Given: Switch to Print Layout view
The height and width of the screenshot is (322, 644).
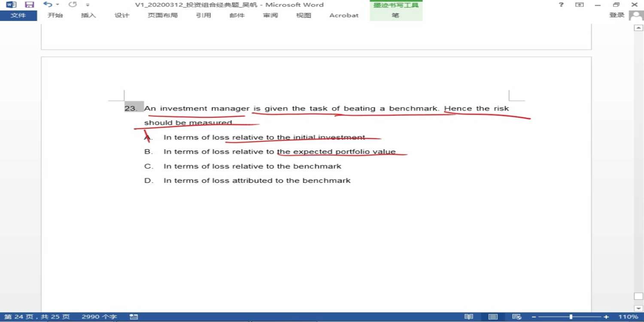Looking at the screenshot, I should [493, 317].
